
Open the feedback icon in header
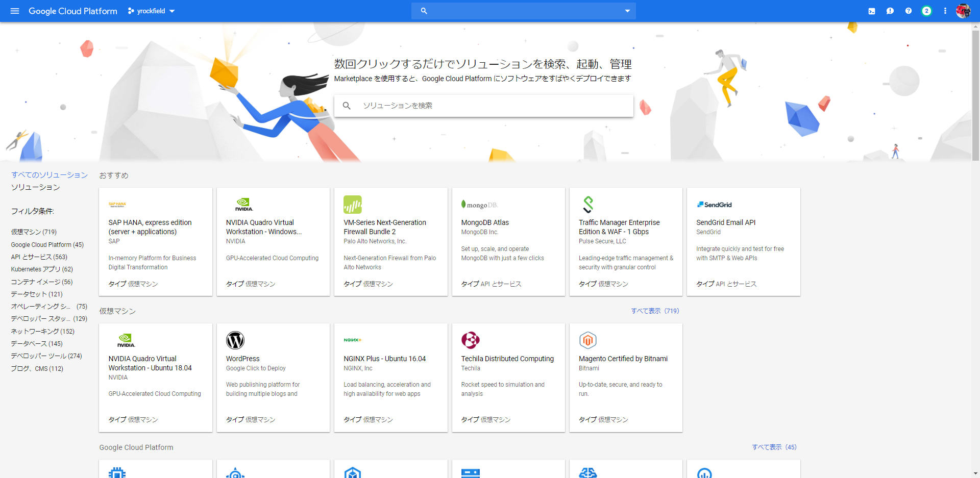[x=890, y=11]
